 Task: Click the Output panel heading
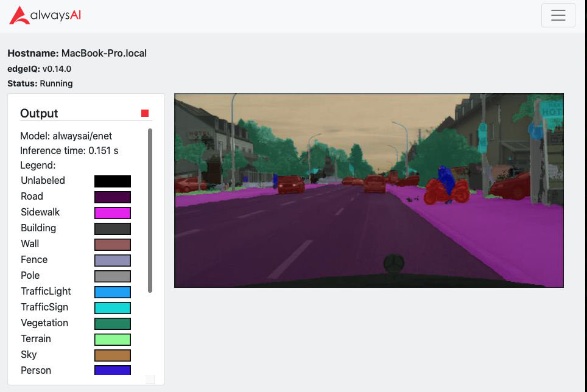click(x=39, y=113)
